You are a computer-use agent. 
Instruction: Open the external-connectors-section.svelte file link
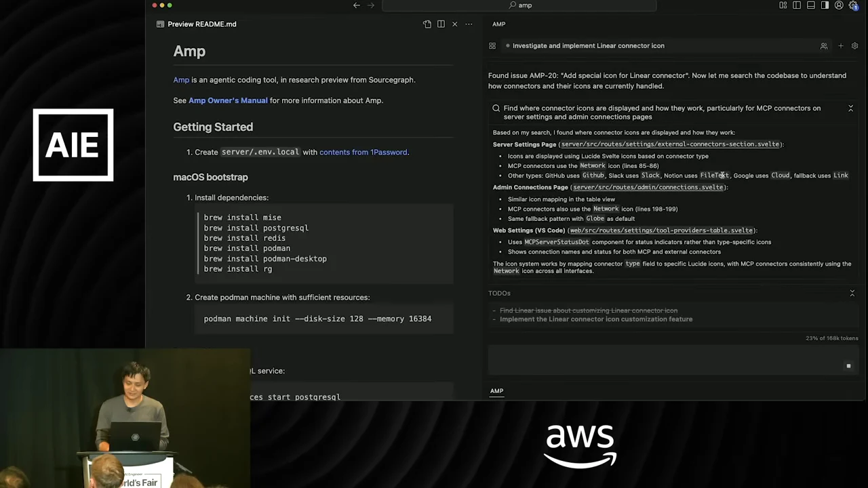(x=670, y=144)
